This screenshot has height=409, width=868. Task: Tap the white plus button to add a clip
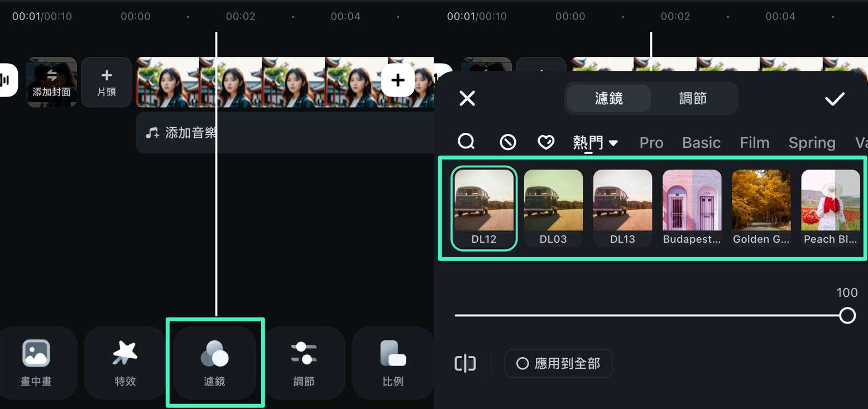point(397,80)
